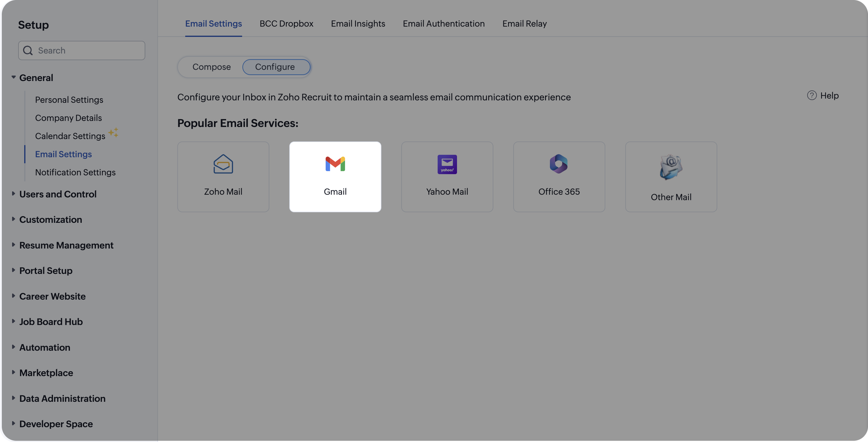Open the Email Relay tab
Screen dimensions: 868x442
point(524,24)
